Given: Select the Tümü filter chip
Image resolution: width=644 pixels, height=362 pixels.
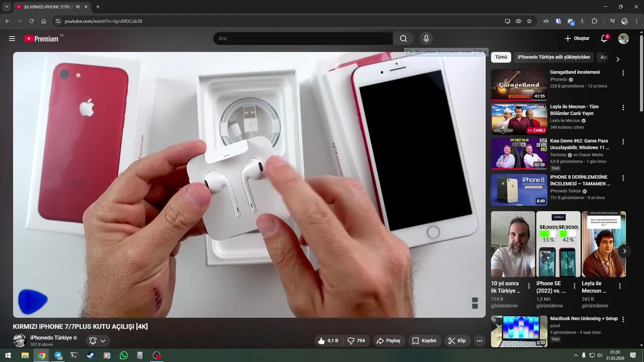Looking at the screenshot, I should click(x=501, y=57).
